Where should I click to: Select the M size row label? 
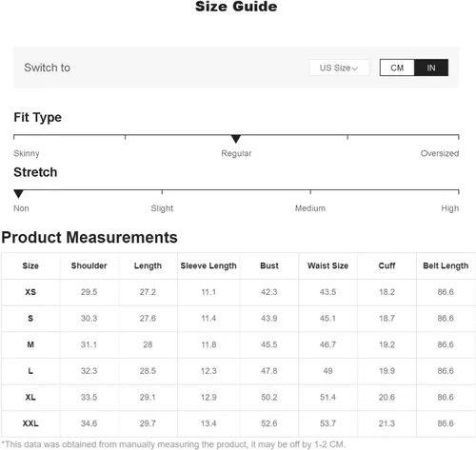(30, 344)
